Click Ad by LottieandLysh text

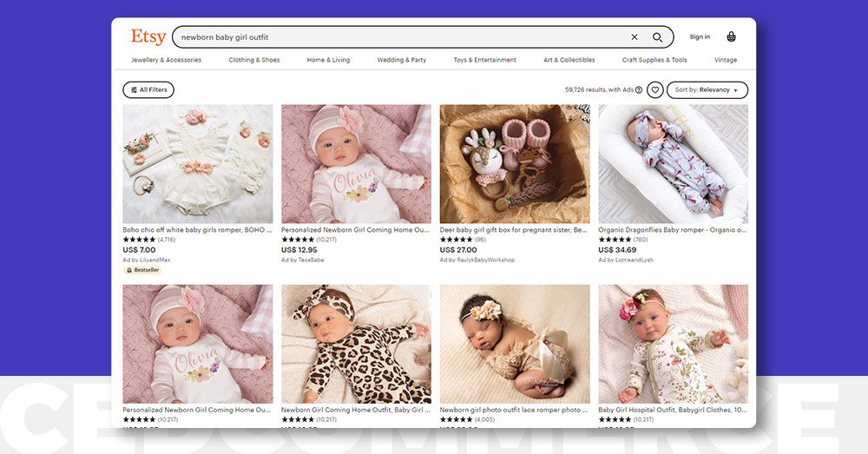(x=626, y=260)
